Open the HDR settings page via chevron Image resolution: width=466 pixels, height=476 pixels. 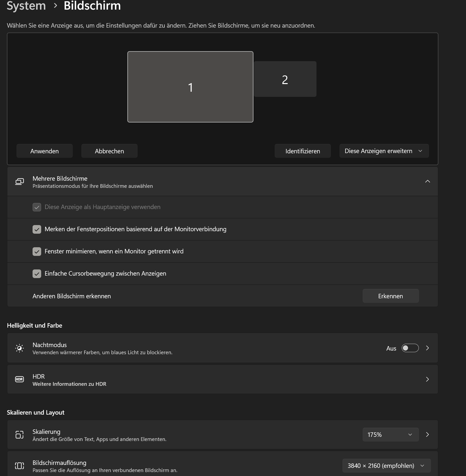click(x=428, y=379)
